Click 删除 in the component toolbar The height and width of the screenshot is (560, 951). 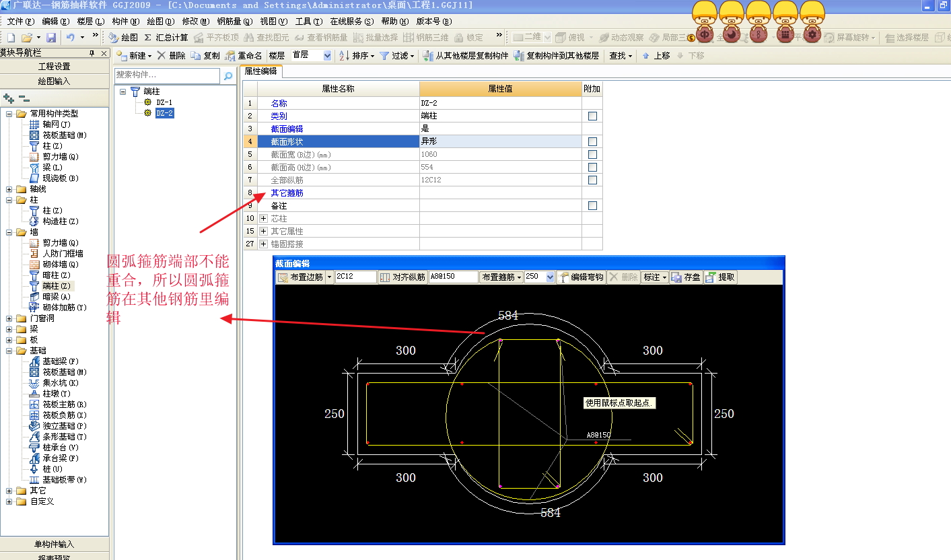pyautogui.click(x=171, y=56)
